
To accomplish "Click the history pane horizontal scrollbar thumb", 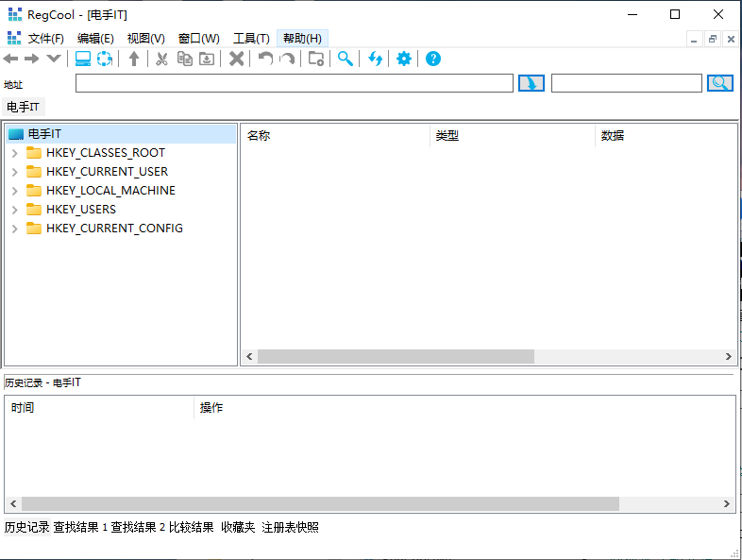I will tap(320, 503).
